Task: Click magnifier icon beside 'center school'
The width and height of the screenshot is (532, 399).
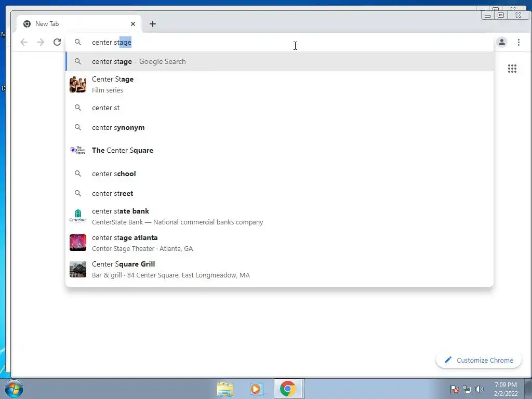Action: coord(78,174)
